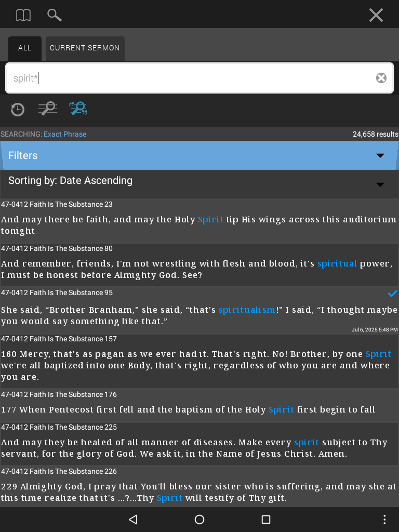Clear the search text field
399x532 pixels.
[381, 78]
